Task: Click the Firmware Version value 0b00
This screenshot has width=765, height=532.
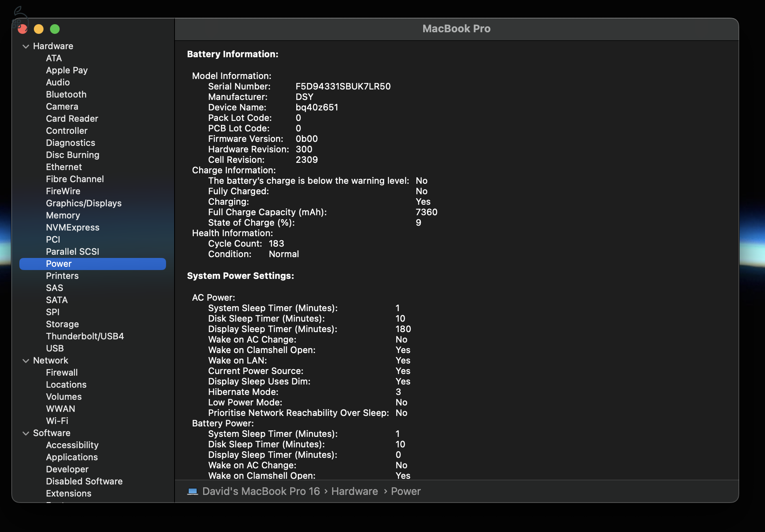Action: pos(306,139)
